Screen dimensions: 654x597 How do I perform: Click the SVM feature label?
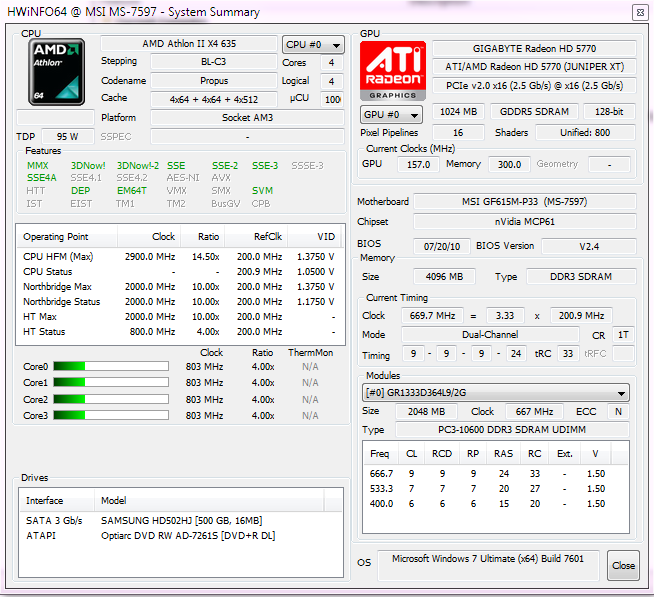coord(262,191)
